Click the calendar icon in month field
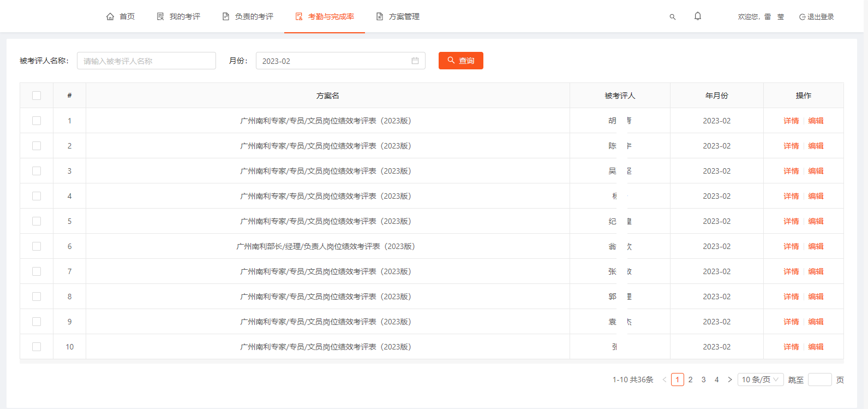This screenshot has width=868, height=409. 415,61
